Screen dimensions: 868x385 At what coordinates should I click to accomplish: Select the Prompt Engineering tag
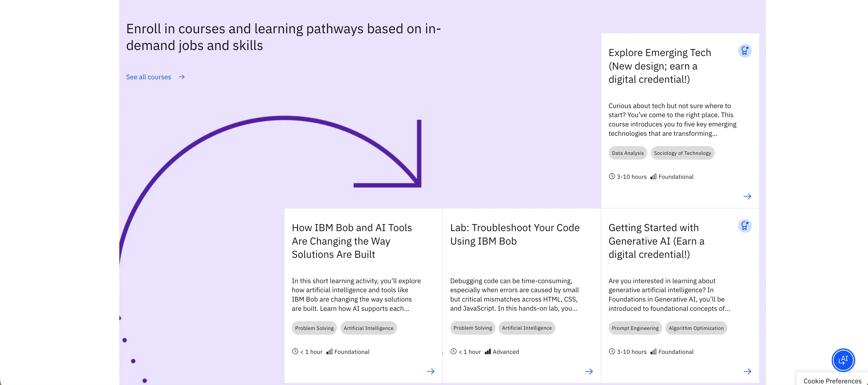pyautogui.click(x=635, y=328)
